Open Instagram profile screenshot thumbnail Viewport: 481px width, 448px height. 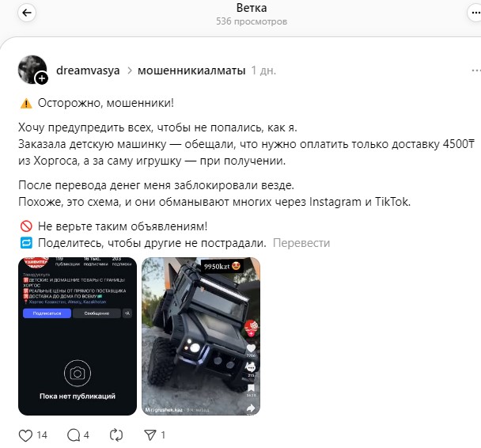tap(78, 336)
